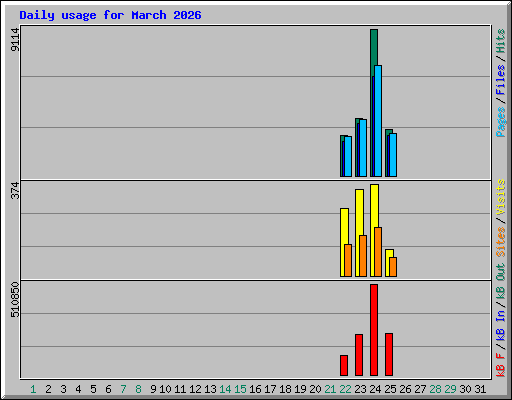The height and width of the screenshot is (400, 512).
Task: Select the red kB bar for day 25
Action: point(389,355)
